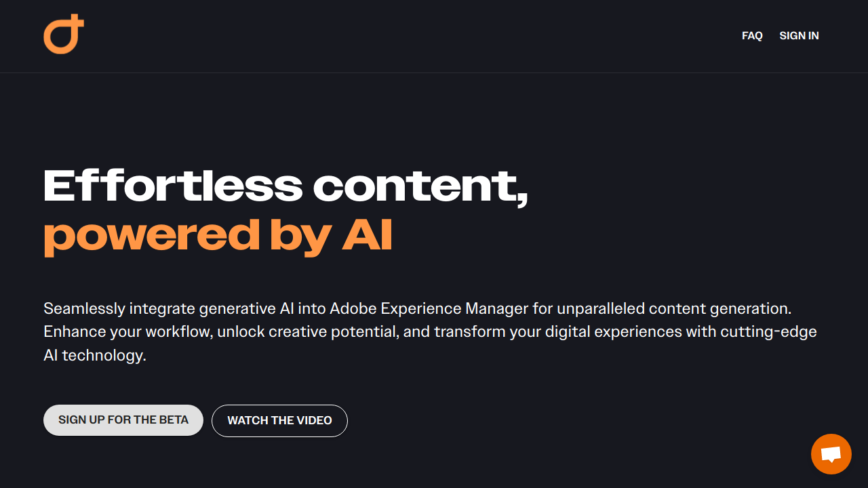Go to SIGN IN
Viewport: 868px width, 488px height.
tap(799, 36)
